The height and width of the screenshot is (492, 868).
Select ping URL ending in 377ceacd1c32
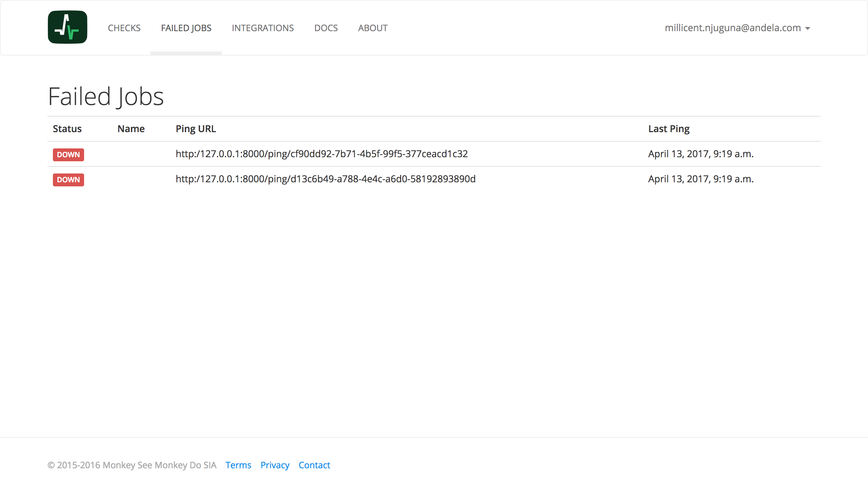(321, 154)
